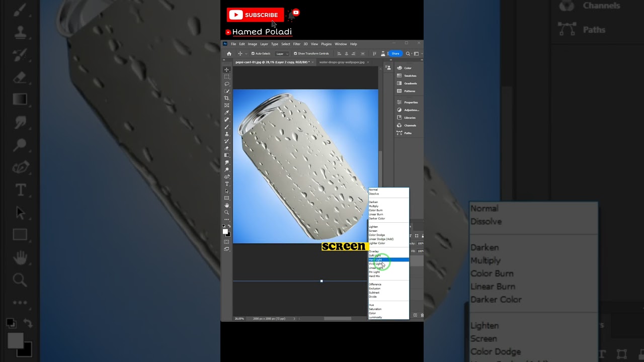Screen dimensions: 644x362
Task: Select the Horizontal Type tool
Action: (227, 184)
